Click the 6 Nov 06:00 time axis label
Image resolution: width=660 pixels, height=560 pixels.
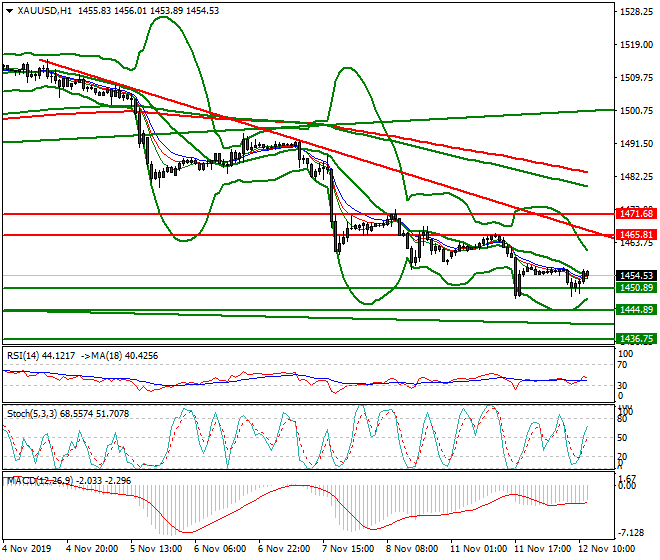click(x=220, y=549)
